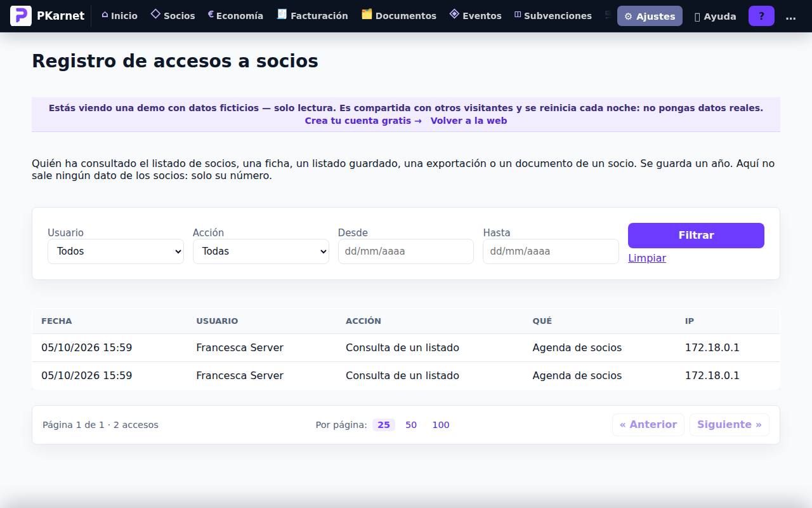Click the 'Registro de accesos a socios' heading
812x508 pixels.
tap(175, 61)
